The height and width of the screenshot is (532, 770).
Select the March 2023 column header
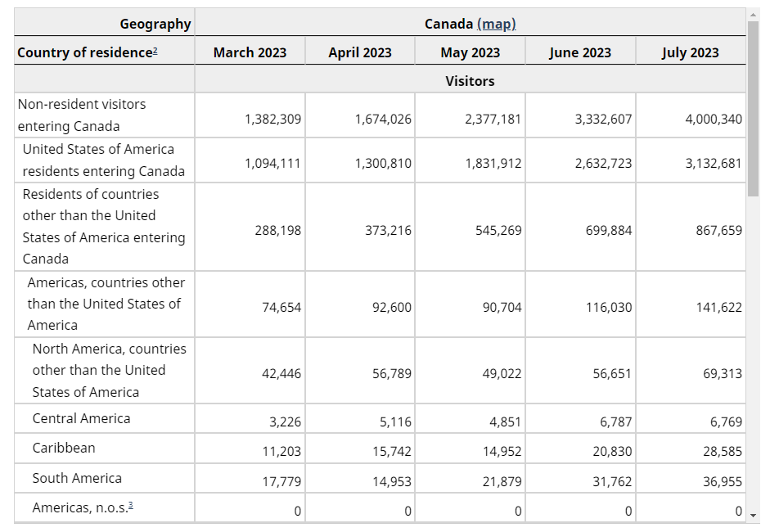click(x=250, y=52)
